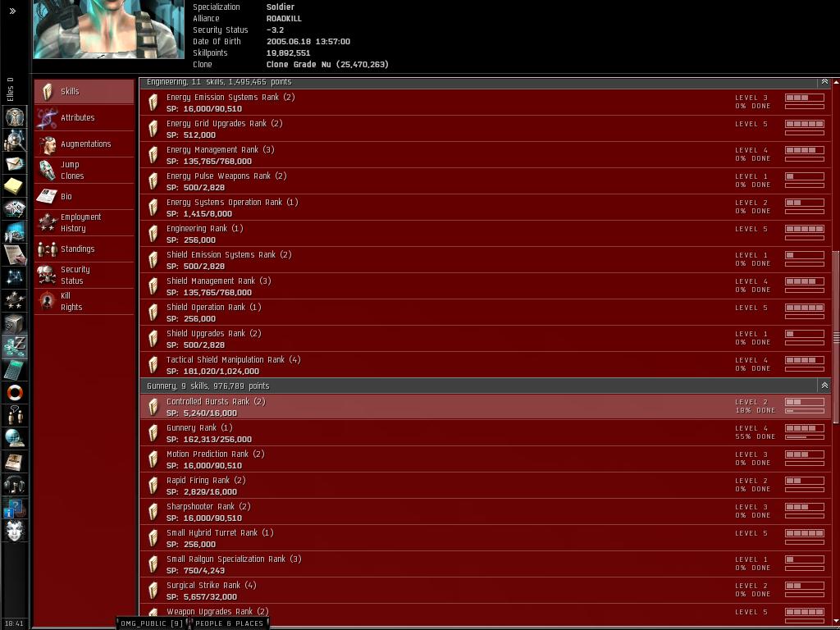Viewport: 840px width, 630px height.
Task: Select the Gunnery Rank (1) skill row
Action: 486,433
